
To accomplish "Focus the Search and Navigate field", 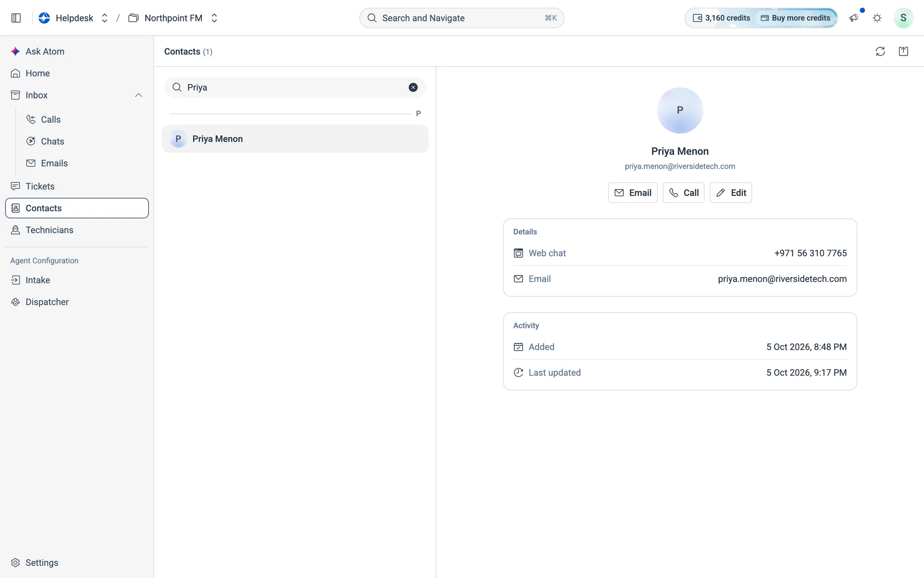I will (462, 18).
